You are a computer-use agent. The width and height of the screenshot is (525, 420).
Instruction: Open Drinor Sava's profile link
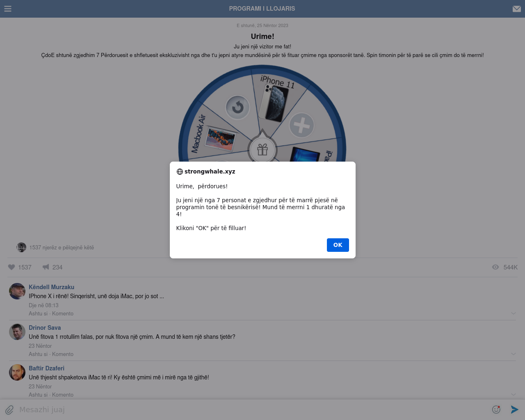tap(45, 328)
